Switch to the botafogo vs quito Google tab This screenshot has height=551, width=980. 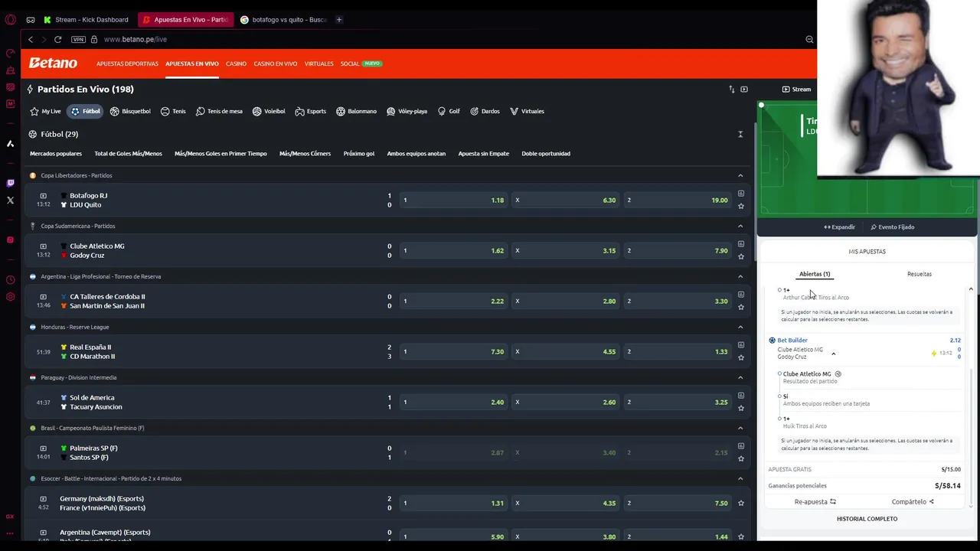(x=283, y=20)
